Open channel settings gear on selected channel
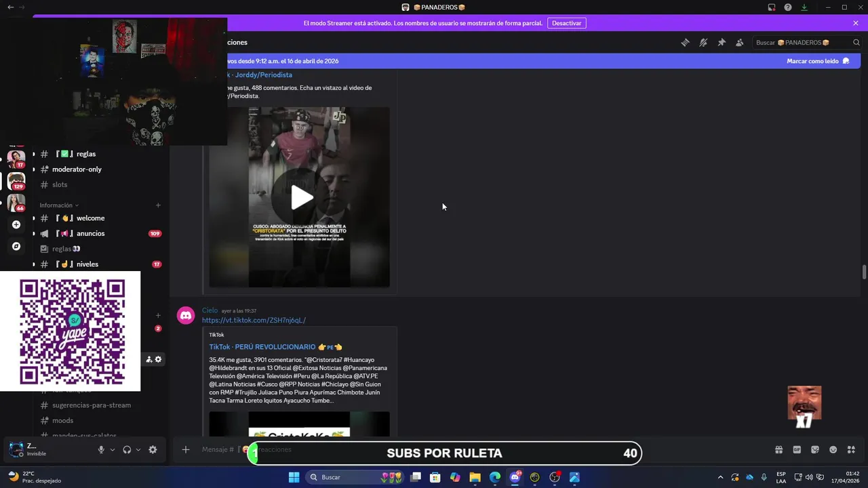The image size is (868, 488). click(158, 359)
